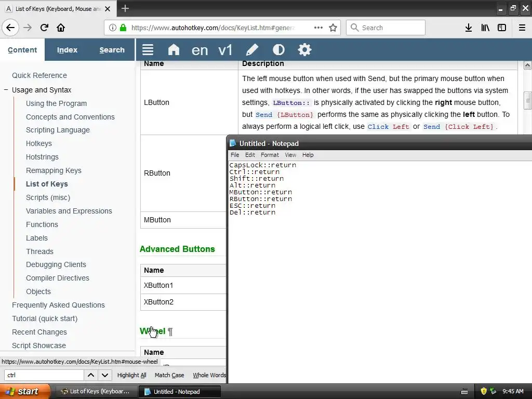
Task: Click the green padlock security icon
Action: click(x=123, y=28)
